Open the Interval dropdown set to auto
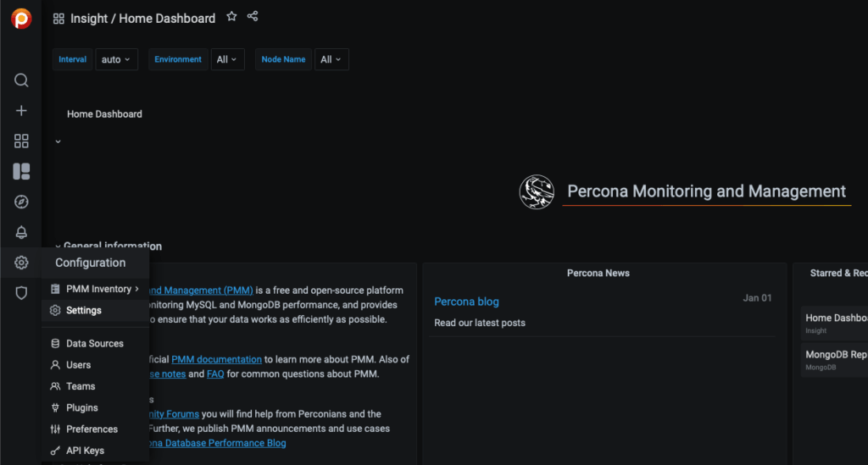 coord(116,59)
